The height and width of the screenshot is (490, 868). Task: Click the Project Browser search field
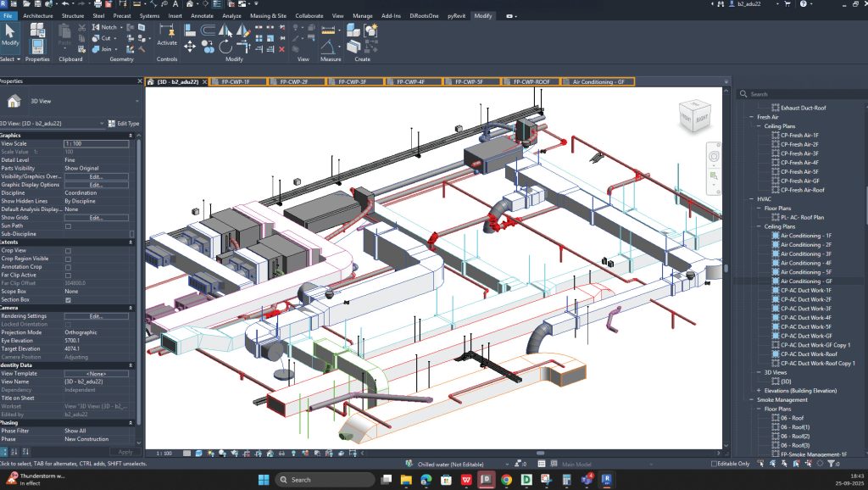(x=800, y=94)
